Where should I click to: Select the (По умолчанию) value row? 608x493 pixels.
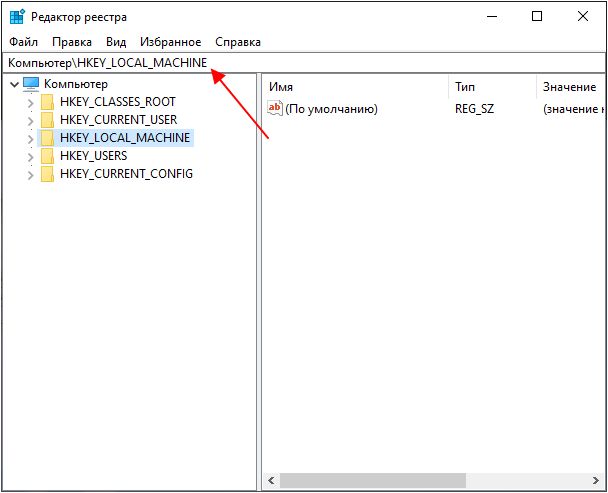(x=434, y=109)
